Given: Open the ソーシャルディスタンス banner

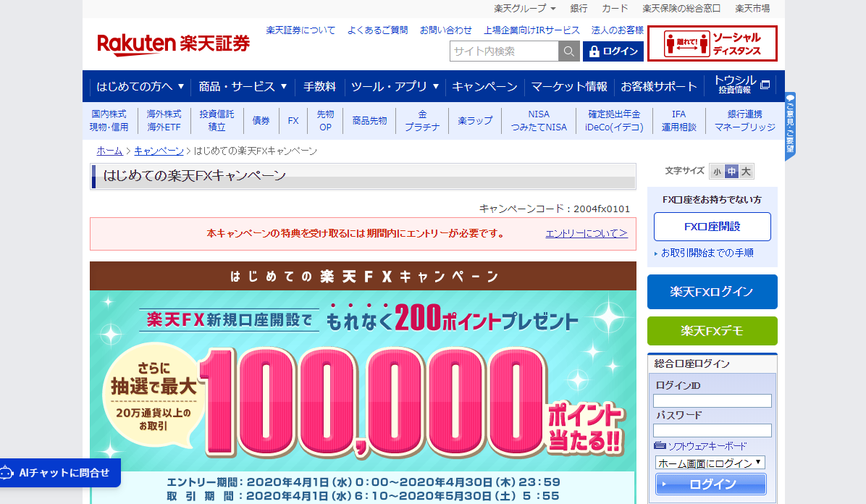Looking at the screenshot, I should coord(712,43).
